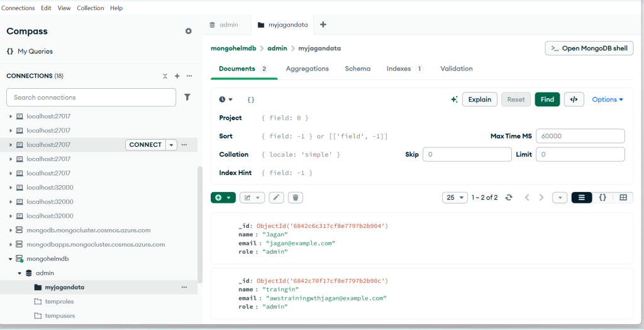Switch to List view

[x=582, y=198]
